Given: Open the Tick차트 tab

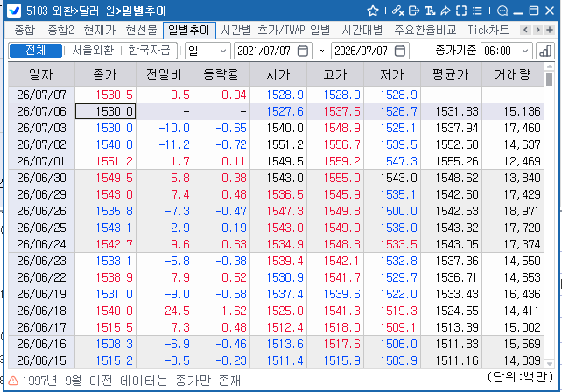Looking at the screenshot, I should (x=488, y=30).
